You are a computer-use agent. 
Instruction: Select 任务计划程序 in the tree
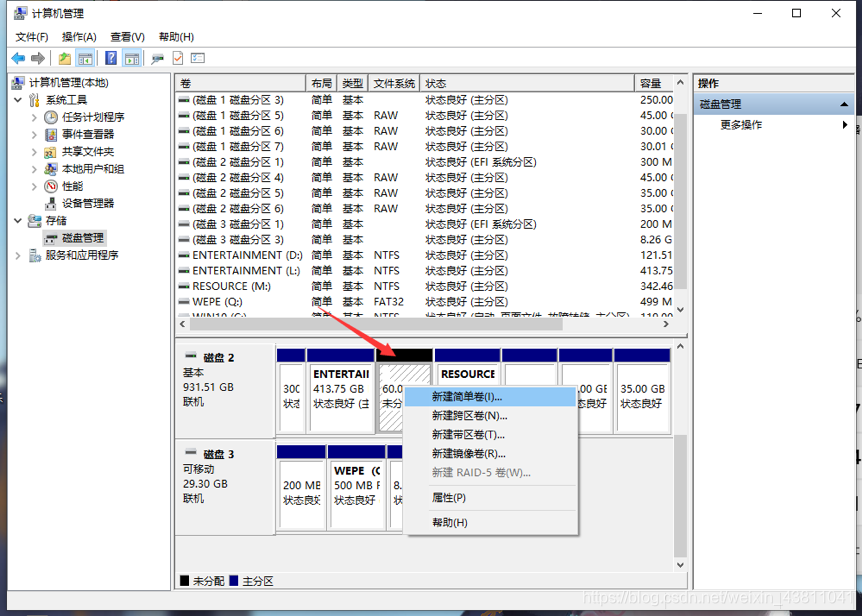point(93,117)
